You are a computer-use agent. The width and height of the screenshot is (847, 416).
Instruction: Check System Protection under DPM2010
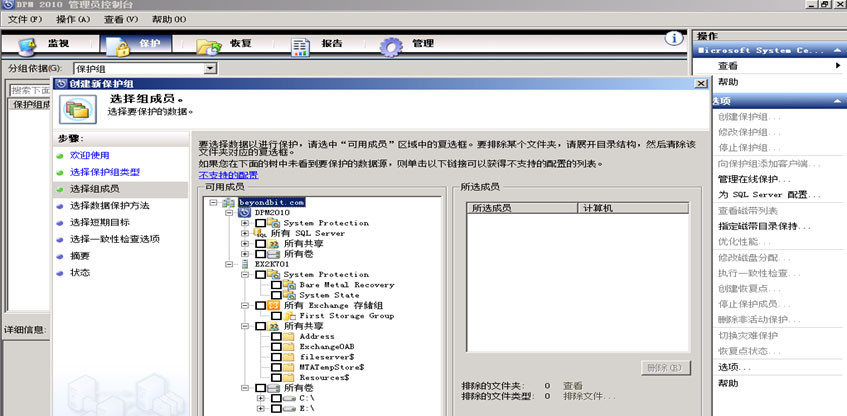pos(260,223)
